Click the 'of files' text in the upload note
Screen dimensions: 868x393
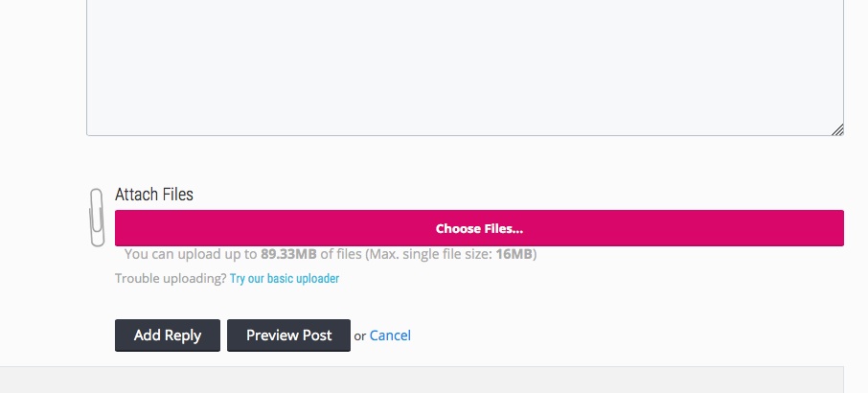point(341,254)
